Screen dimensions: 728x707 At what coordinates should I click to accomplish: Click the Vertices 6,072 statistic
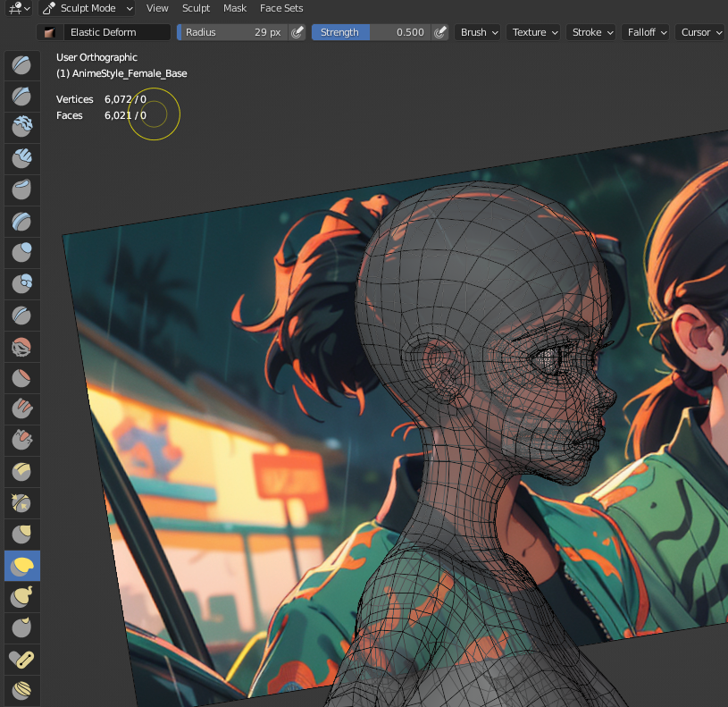[101, 99]
